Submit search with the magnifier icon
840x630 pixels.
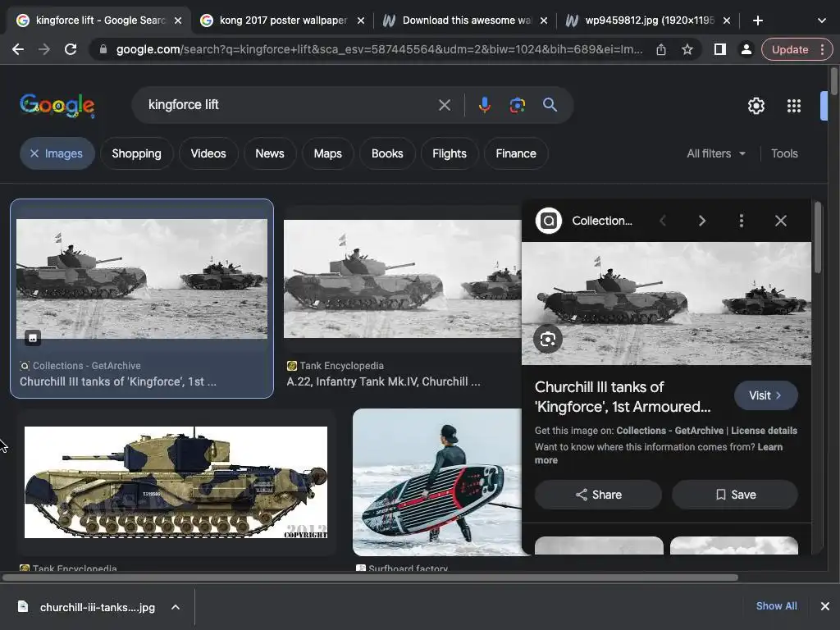[550, 105]
